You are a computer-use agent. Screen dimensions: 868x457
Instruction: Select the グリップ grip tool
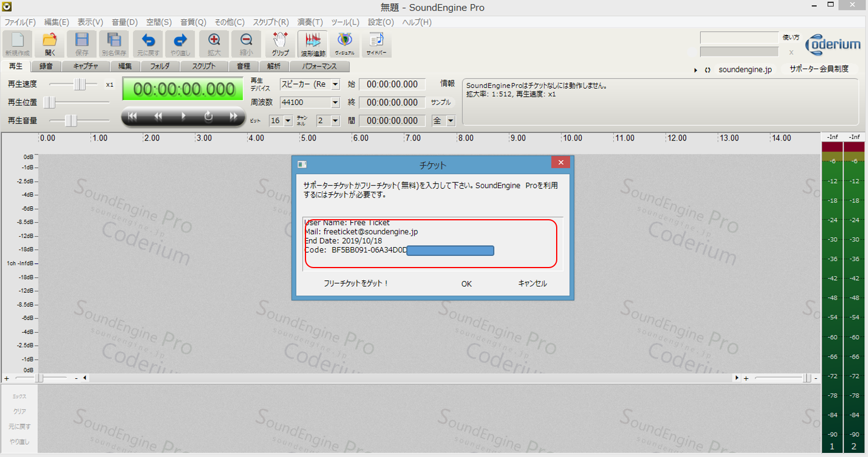tap(280, 44)
